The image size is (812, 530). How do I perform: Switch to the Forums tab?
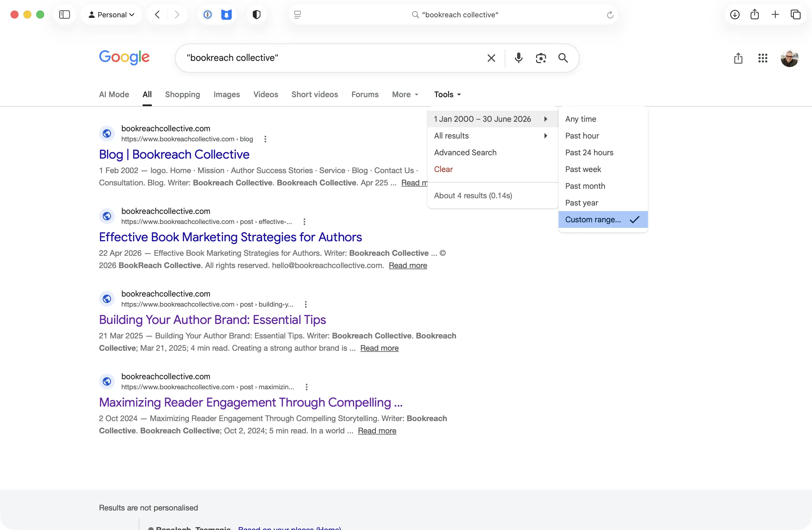365,95
